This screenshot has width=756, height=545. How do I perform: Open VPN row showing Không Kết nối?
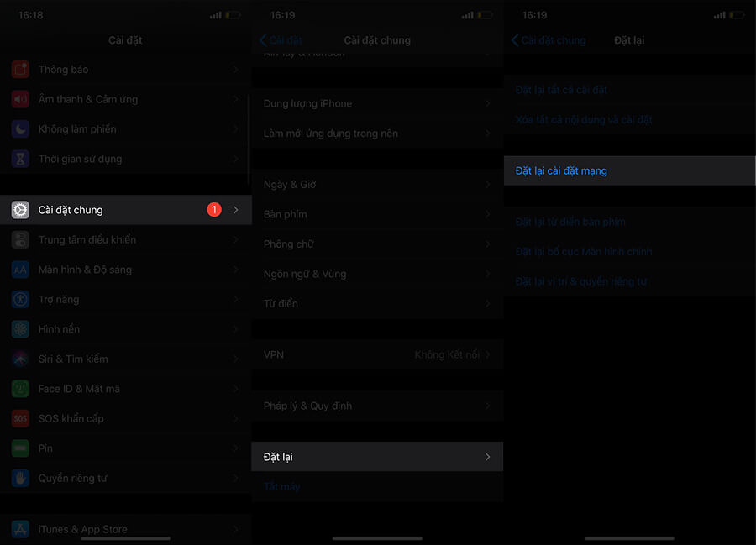[x=376, y=355]
